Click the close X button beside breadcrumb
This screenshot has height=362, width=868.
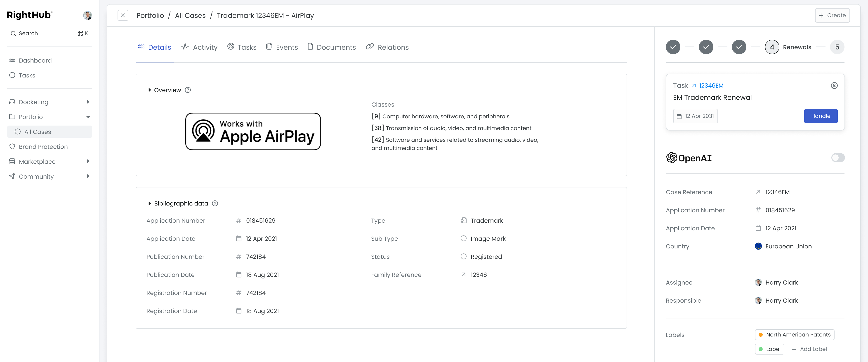[x=123, y=15]
